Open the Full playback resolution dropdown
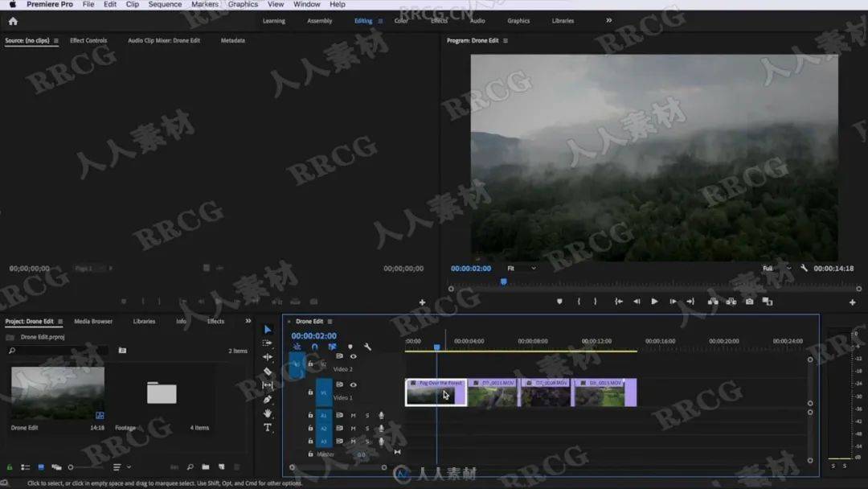 pos(776,269)
